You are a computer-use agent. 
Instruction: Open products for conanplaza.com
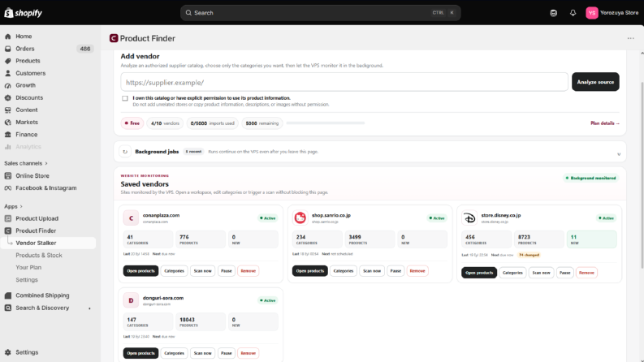140,271
